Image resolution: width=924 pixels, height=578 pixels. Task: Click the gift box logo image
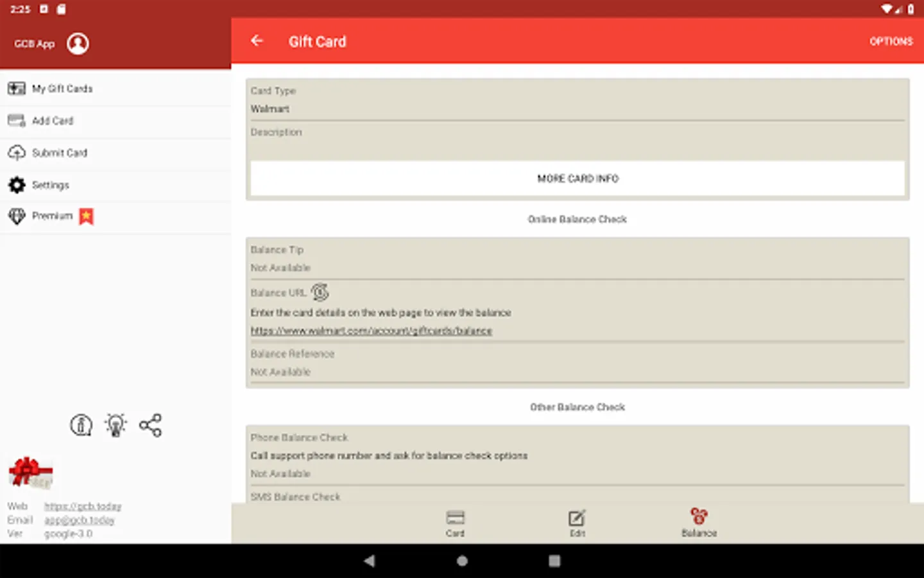pos(31,473)
